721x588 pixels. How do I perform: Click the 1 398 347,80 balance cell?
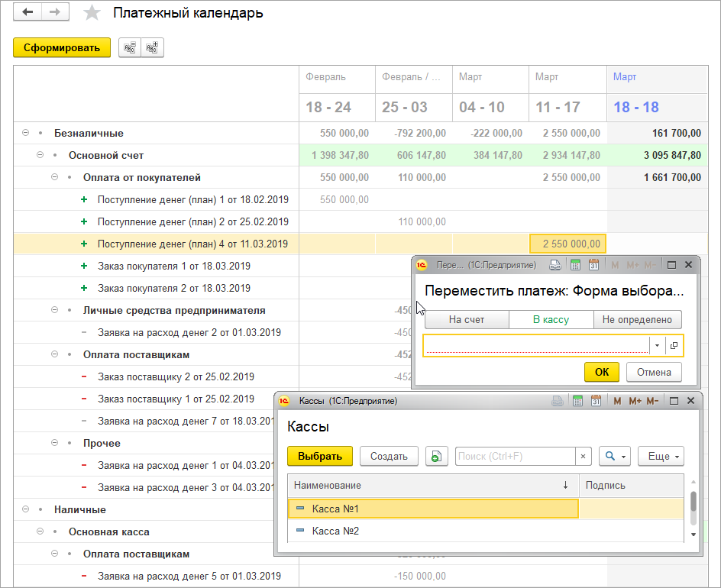pyautogui.click(x=337, y=155)
